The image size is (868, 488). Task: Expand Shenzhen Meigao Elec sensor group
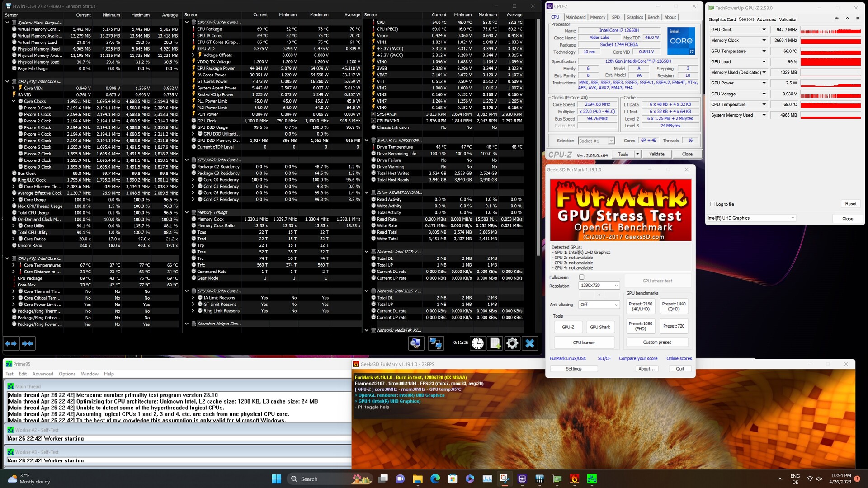tap(187, 324)
